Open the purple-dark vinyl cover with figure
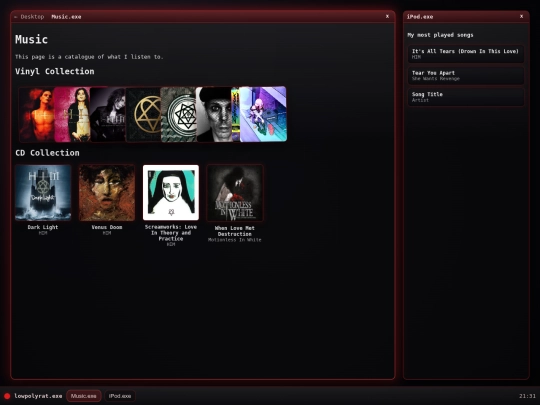The image size is (540, 405). pos(108,114)
